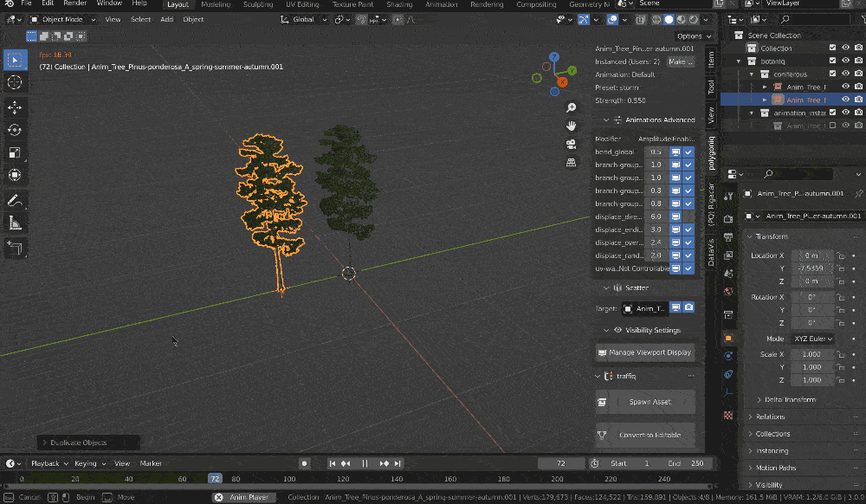Switch perspective/orthographic grid icon

pyautogui.click(x=571, y=162)
